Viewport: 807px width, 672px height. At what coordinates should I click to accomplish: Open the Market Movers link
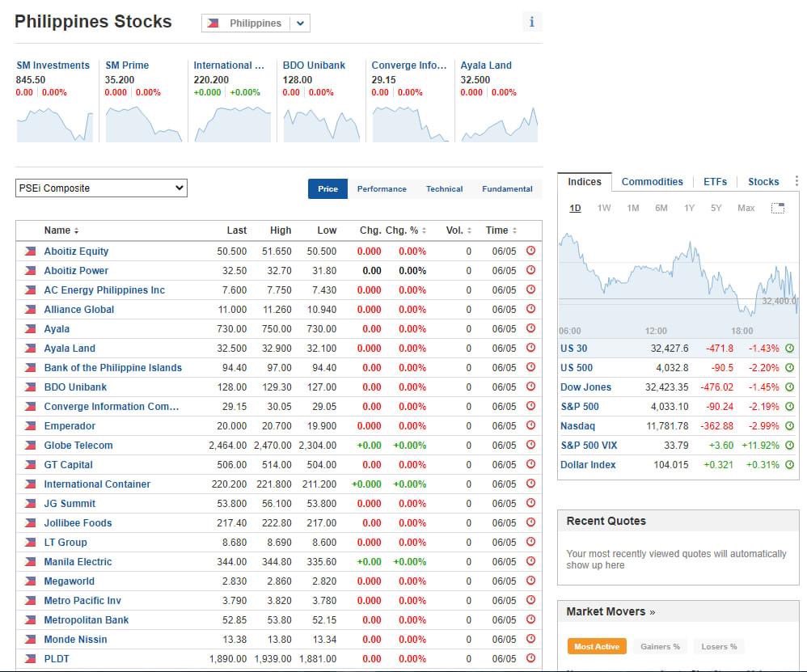611,611
